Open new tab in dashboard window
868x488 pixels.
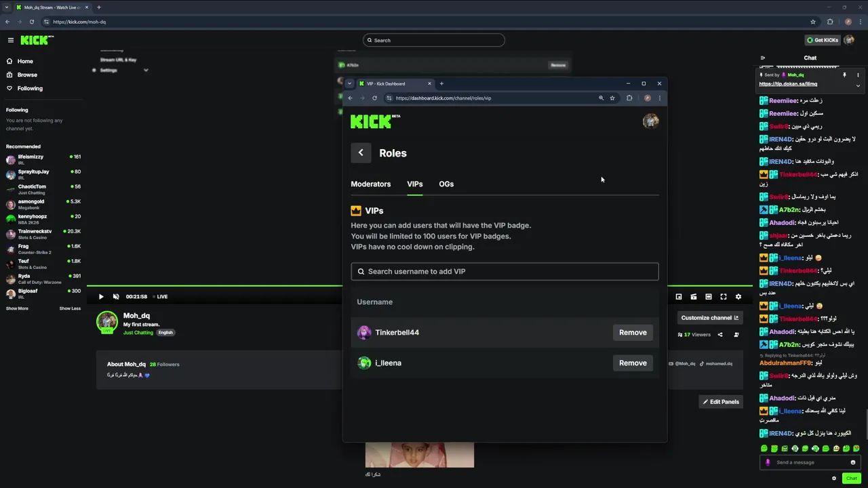coord(441,83)
